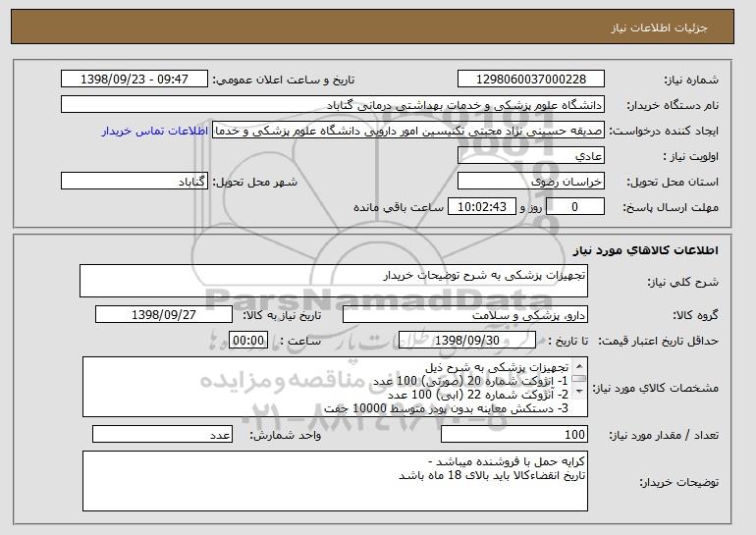Click the general need description text box

[334, 281]
